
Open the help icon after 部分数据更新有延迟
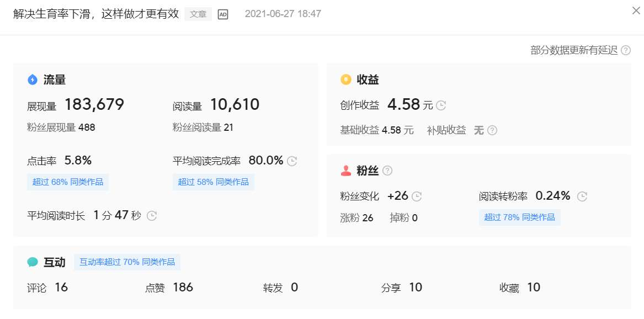click(x=626, y=50)
